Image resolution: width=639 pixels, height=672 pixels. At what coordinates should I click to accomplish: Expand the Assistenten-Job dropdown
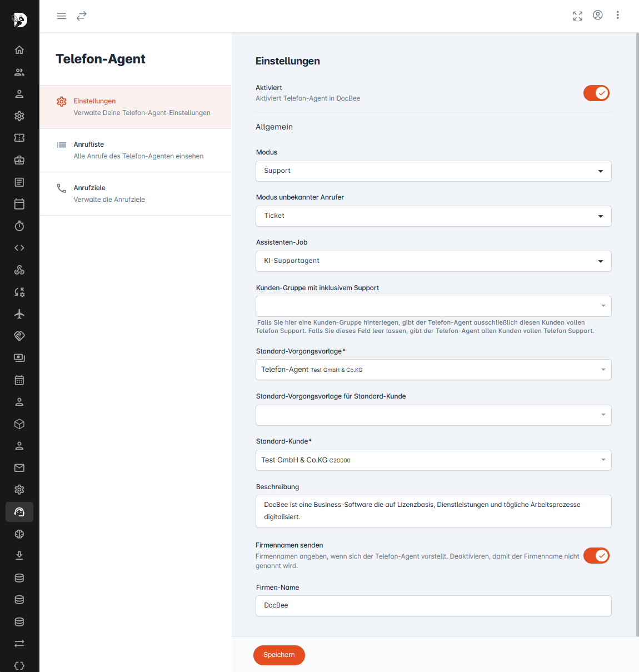433,261
